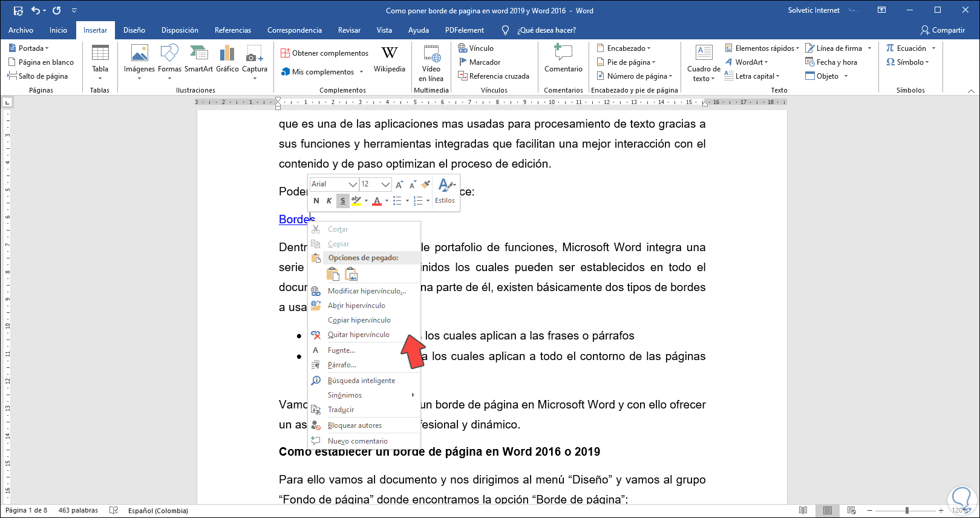Viewport: 980px width, 518px height.
Task: Collapse the ribbon with the arrow
Action: 972,91
